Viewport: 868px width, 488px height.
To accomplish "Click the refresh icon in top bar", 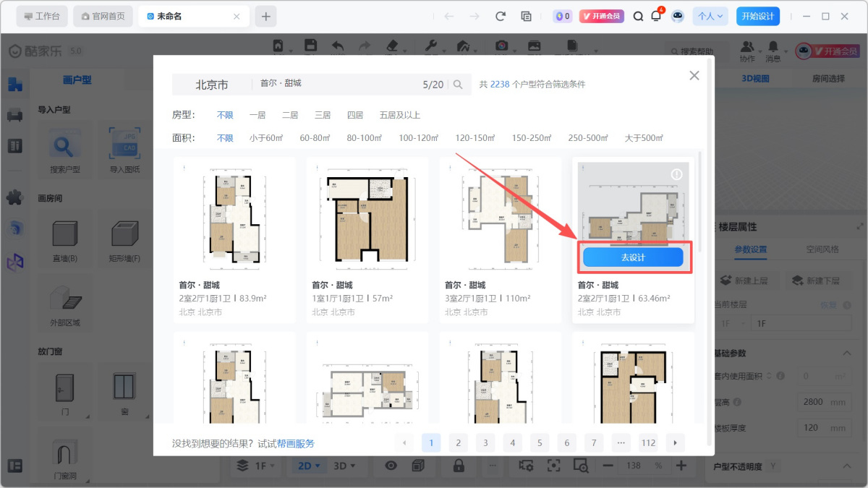I will (500, 16).
